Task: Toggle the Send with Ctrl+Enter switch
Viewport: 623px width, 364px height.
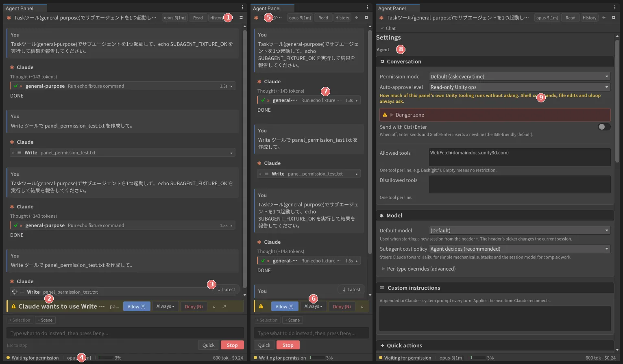Action: (x=604, y=127)
